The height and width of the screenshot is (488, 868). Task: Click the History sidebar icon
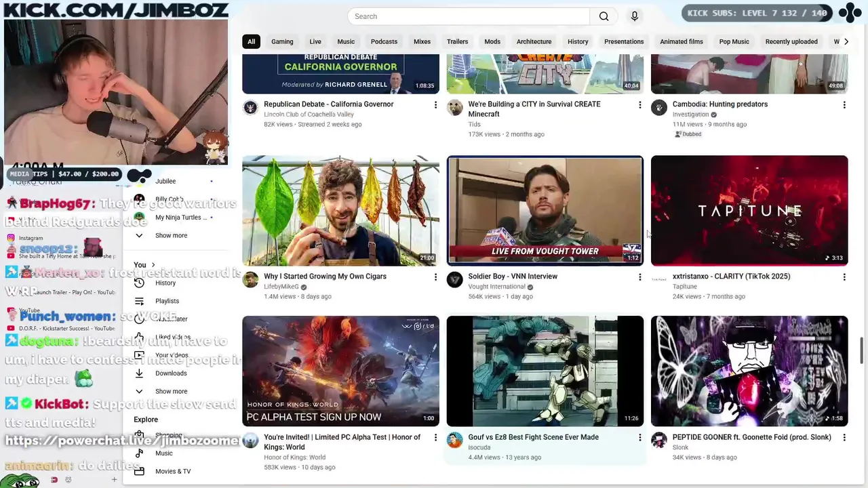click(139, 283)
